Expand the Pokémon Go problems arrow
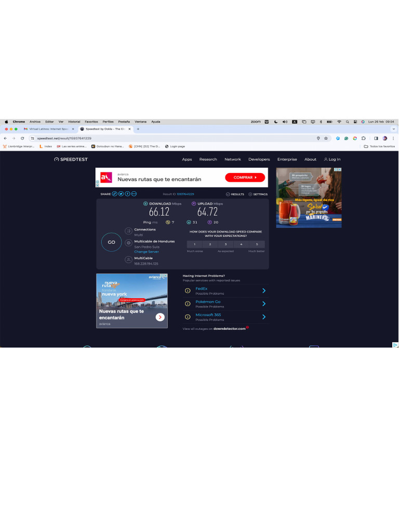This screenshot has height=532, width=399. click(264, 303)
